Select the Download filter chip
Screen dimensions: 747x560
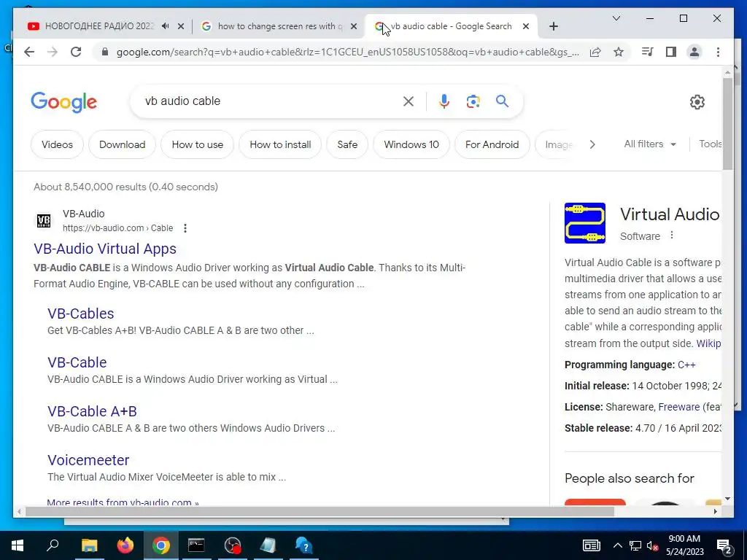pyautogui.click(x=122, y=144)
